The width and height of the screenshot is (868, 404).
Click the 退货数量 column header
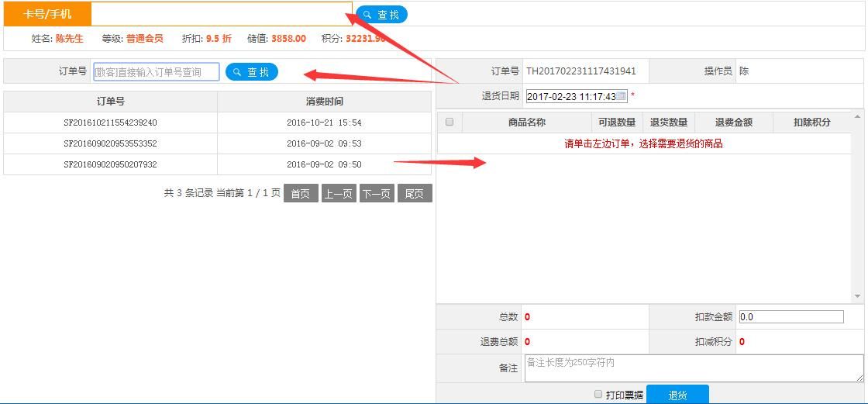[669, 123]
